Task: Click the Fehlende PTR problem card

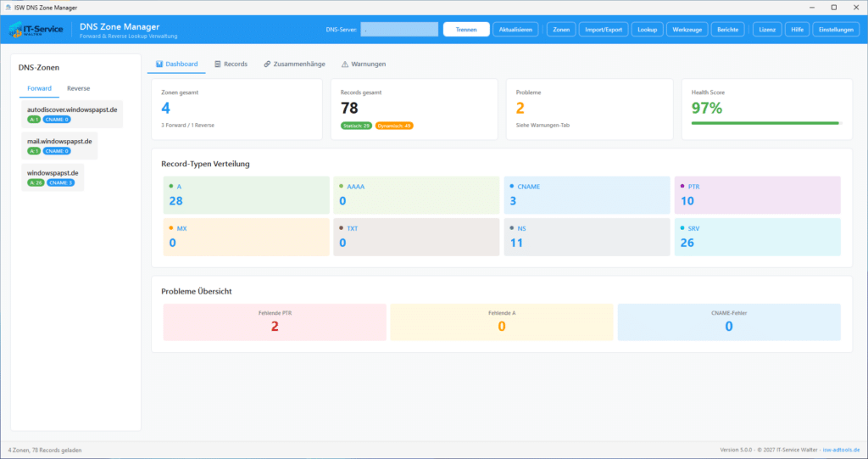Action: click(x=275, y=322)
